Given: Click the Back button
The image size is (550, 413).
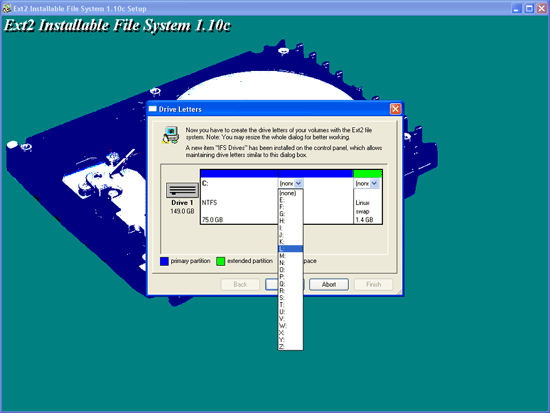Looking at the screenshot, I should [x=240, y=285].
